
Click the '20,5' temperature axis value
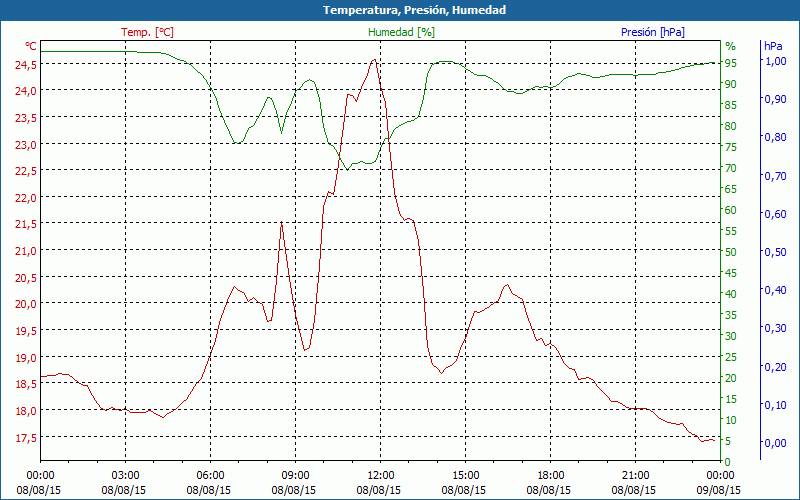(x=26, y=278)
